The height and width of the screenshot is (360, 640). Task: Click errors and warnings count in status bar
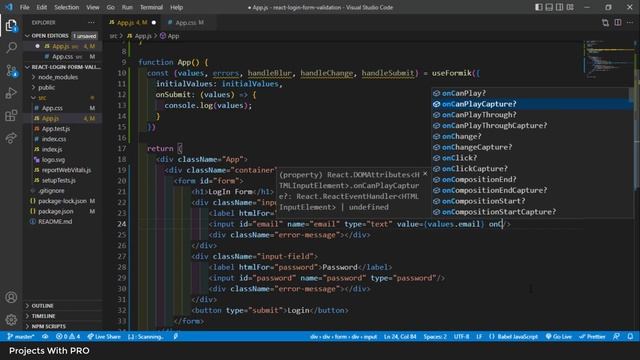click(68, 337)
